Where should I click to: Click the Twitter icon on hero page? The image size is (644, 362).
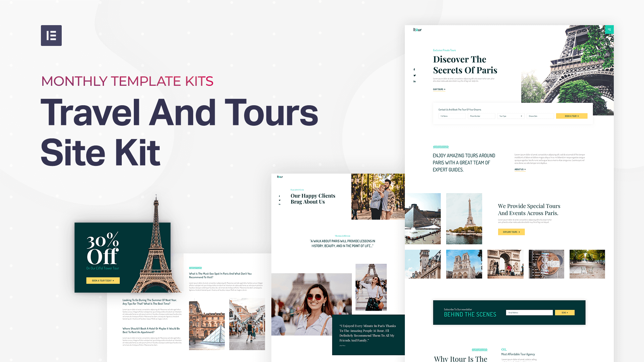point(414,75)
